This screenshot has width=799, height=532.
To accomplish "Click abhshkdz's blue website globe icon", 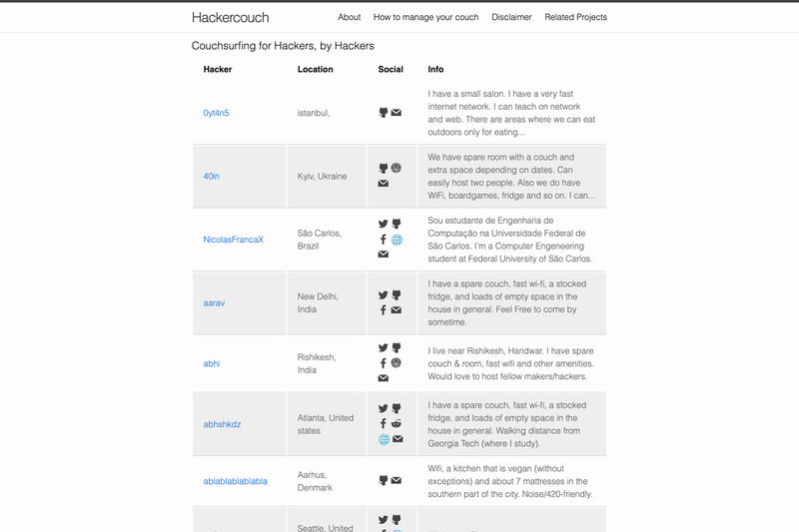I will [384, 439].
